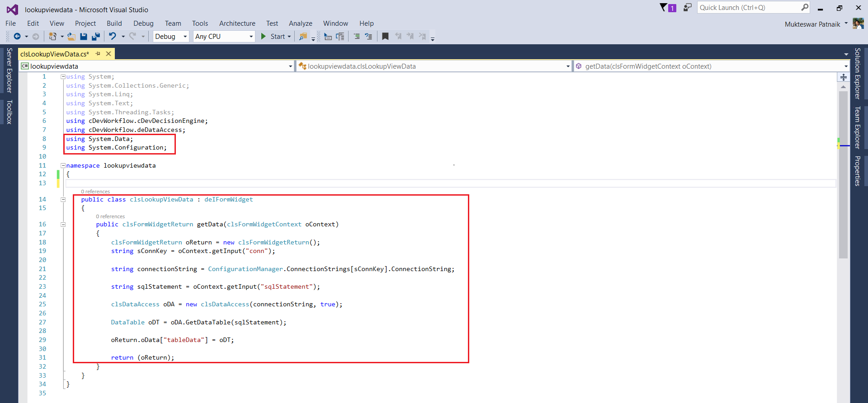The width and height of the screenshot is (868, 403).
Task: Save the current file with the floppy icon
Action: (84, 37)
